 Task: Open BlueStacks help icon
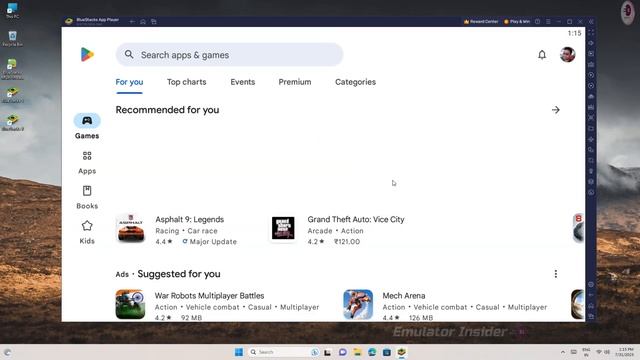point(538,22)
